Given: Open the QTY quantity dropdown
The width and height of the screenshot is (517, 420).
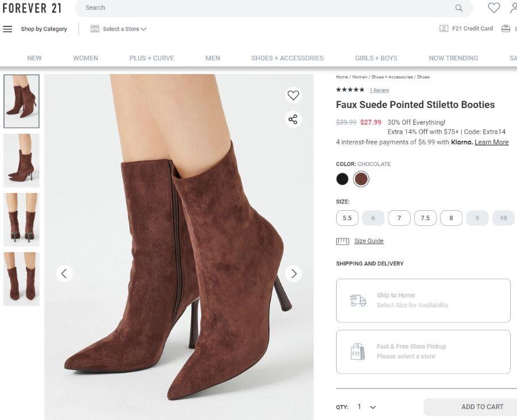Looking at the screenshot, I should coord(365,407).
